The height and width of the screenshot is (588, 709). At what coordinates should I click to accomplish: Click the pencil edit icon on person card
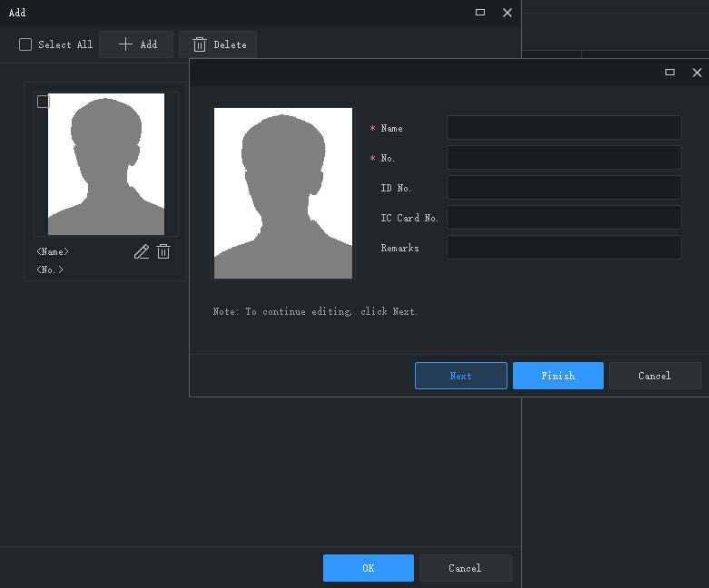click(142, 251)
